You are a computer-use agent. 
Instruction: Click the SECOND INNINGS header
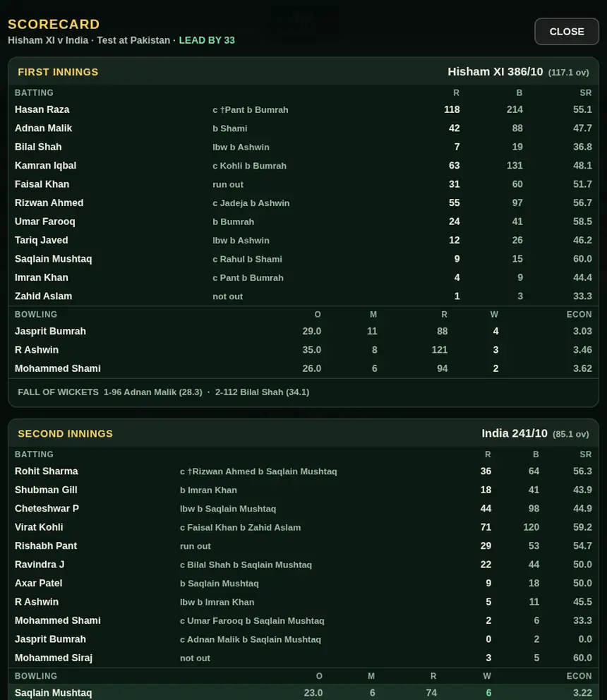(x=65, y=433)
